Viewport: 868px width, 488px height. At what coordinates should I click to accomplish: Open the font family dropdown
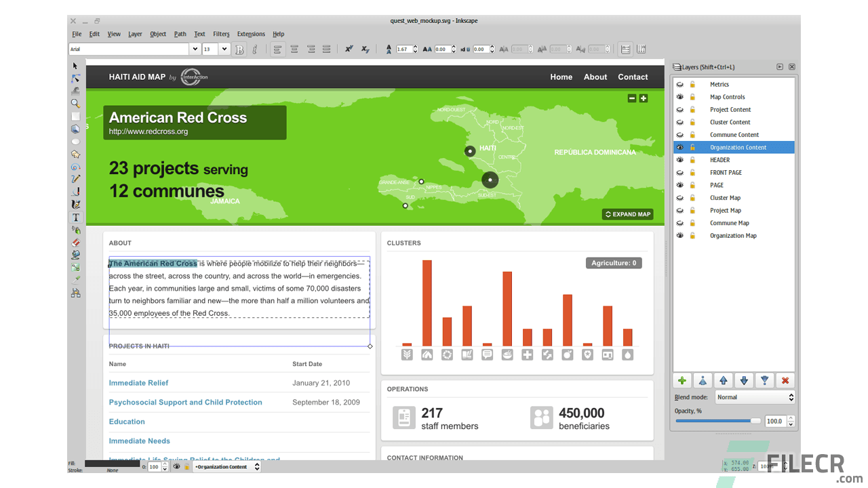tap(195, 49)
